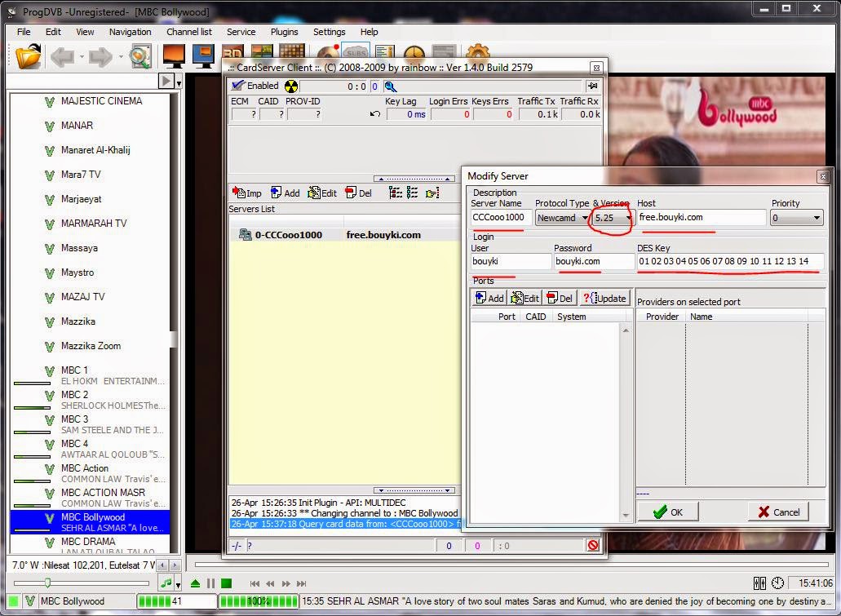Screen dimensions: 841x616
Task: Click the Key Lag reset arrow icon
Action: click(375, 113)
